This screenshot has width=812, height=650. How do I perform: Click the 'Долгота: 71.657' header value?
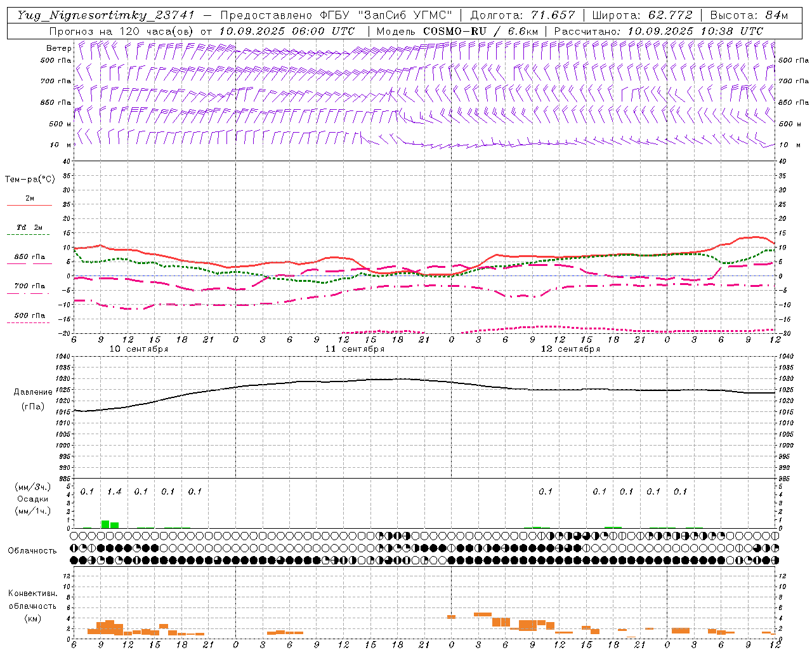click(x=523, y=15)
